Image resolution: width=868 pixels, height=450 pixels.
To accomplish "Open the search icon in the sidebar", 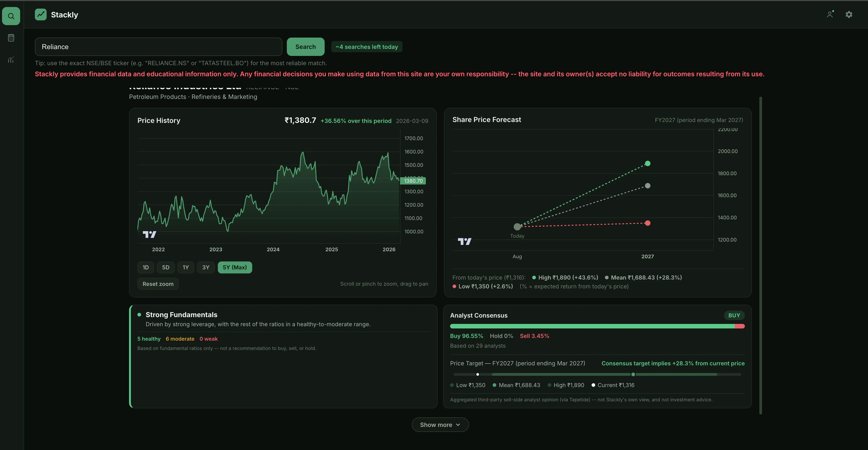I will tap(11, 16).
